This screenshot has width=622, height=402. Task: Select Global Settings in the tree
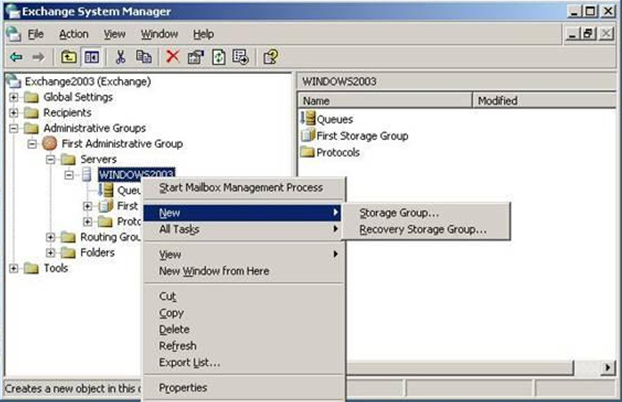click(78, 97)
